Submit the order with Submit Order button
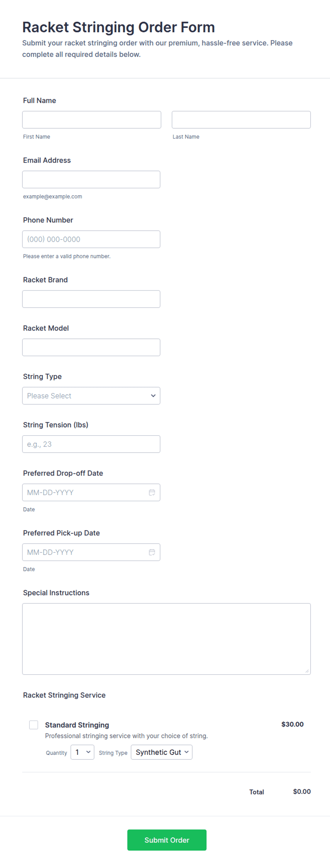The image size is (330, 868). tap(167, 840)
